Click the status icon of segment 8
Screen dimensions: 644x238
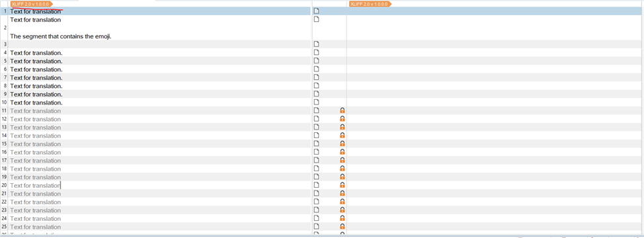pyautogui.click(x=316, y=86)
